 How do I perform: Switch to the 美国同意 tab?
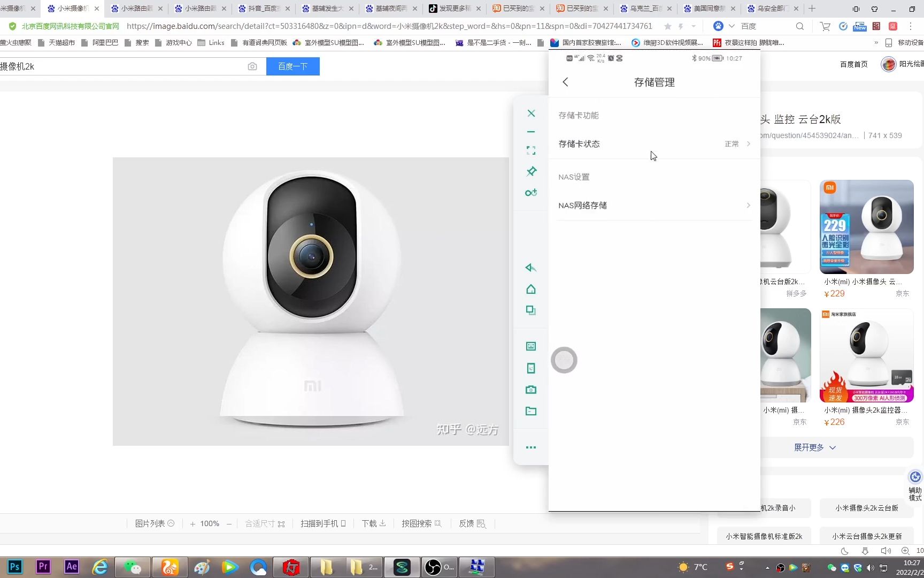pyautogui.click(x=710, y=9)
